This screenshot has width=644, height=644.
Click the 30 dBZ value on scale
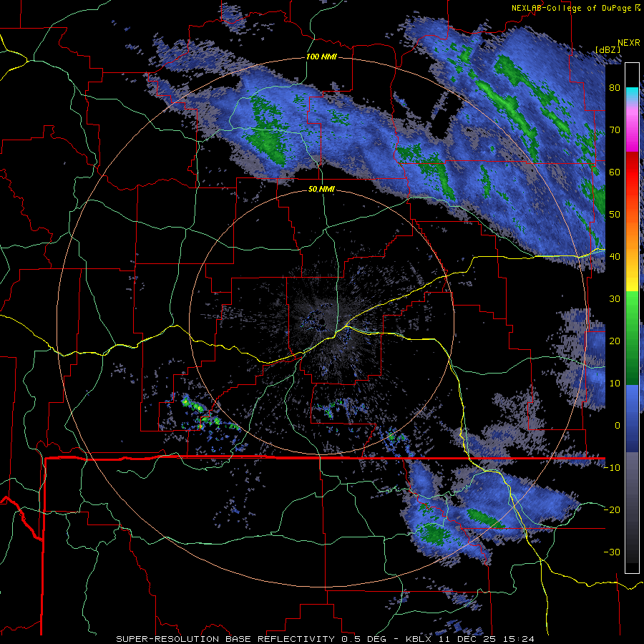(615, 299)
